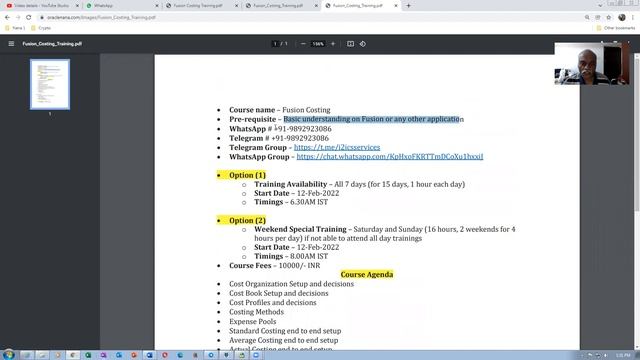640x360 pixels.
Task: Click the 'Telegram # +91-9892923086' line
Action: click(x=279, y=138)
